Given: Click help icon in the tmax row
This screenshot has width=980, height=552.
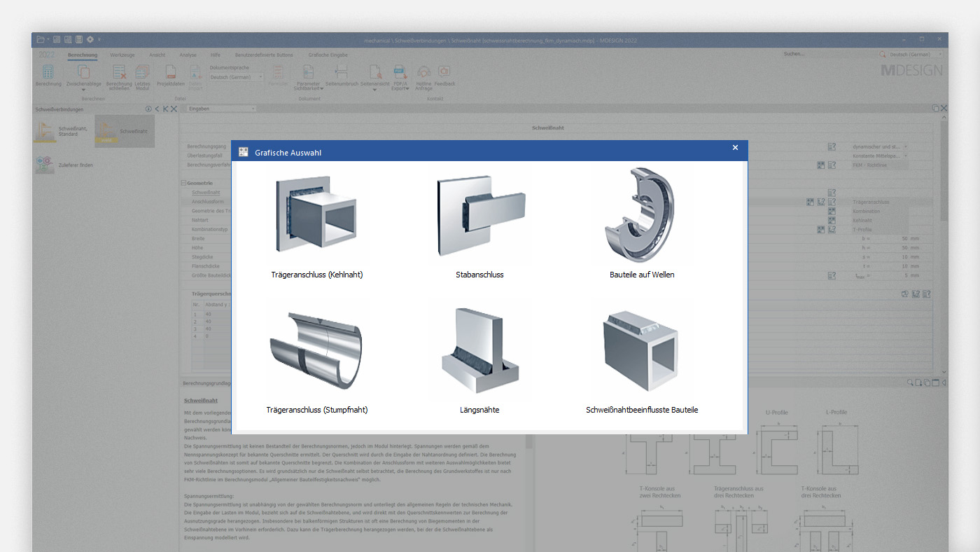Looking at the screenshot, I should (x=832, y=275).
